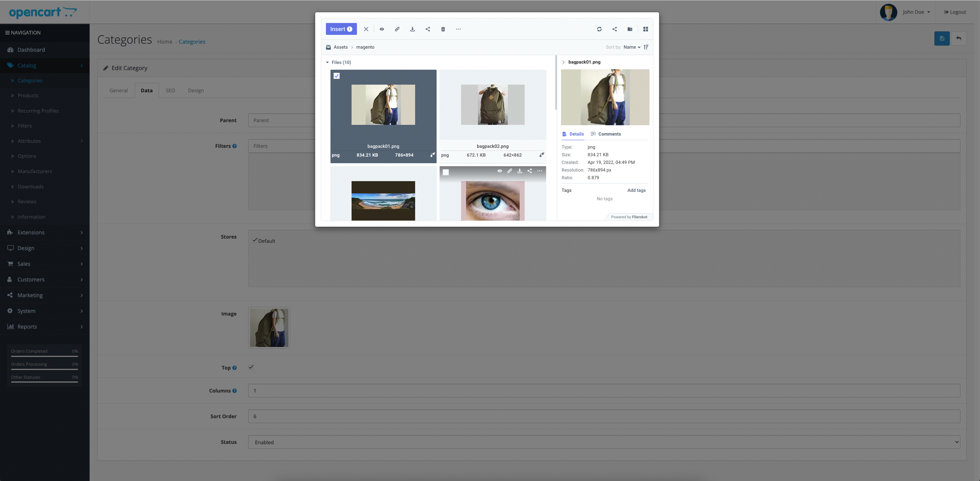
Task: Click the Sort Order input field
Action: click(x=604, y=416)
